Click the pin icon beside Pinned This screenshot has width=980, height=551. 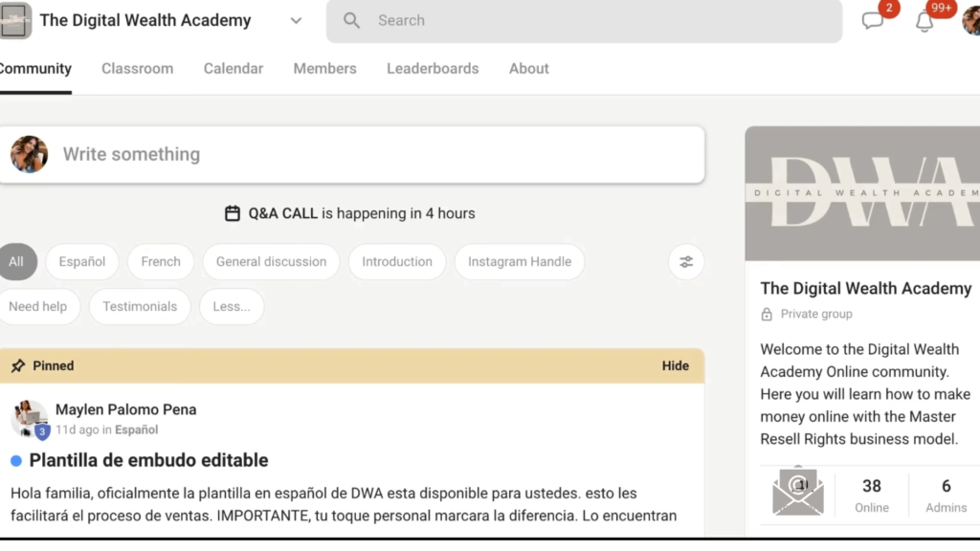(x=18, y=366)
